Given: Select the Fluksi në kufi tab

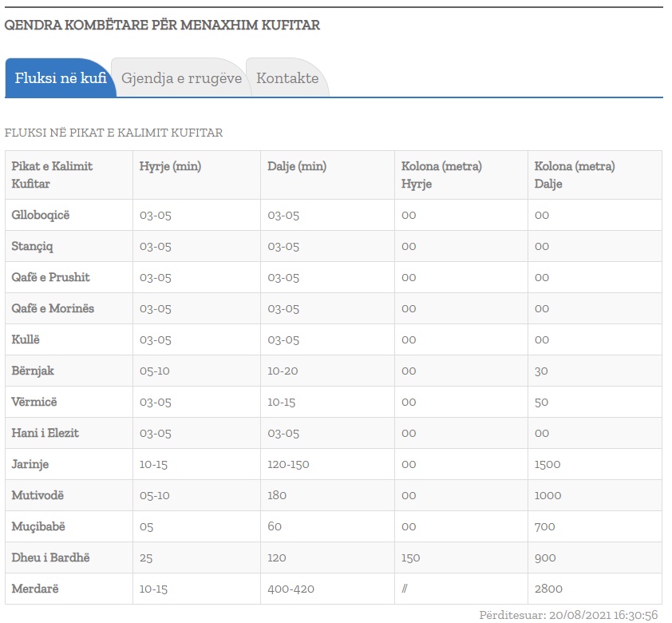Looking at the screenshot, I should (61, 78).
